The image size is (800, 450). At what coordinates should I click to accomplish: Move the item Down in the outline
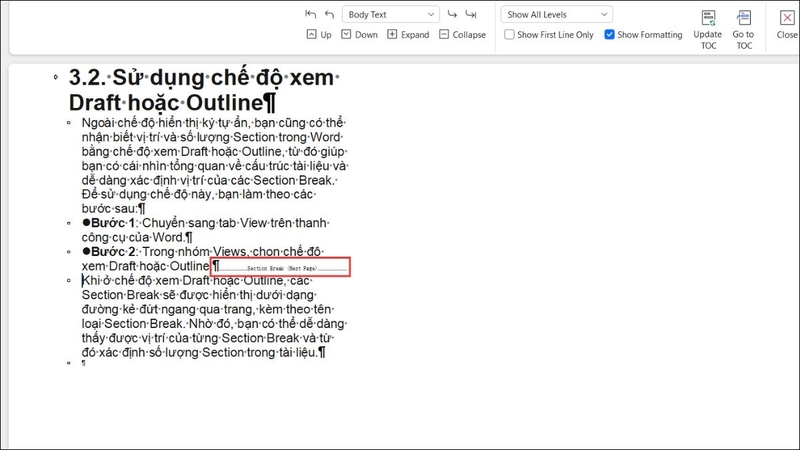pyautogui.click(x=360, y=35)
